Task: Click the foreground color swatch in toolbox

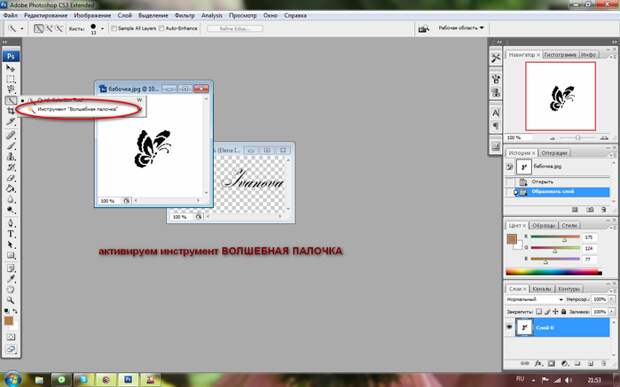Action: click(8, 321)
